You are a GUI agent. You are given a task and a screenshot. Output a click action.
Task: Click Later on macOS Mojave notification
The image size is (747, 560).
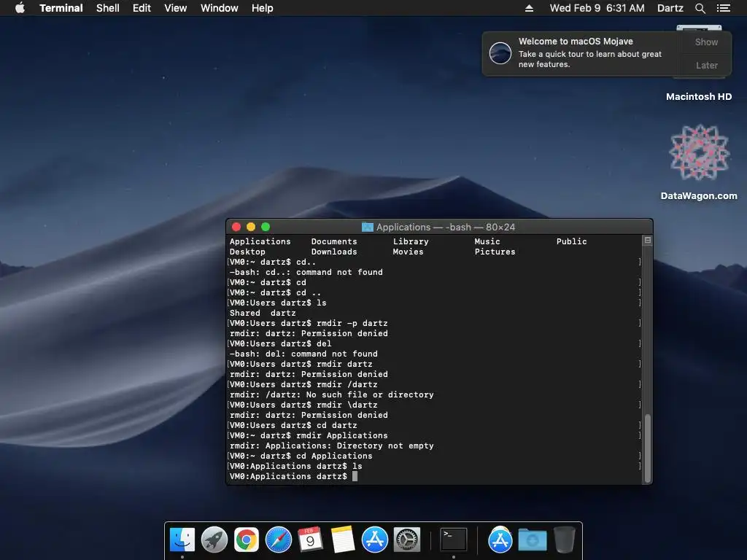[x=706, y=65]
